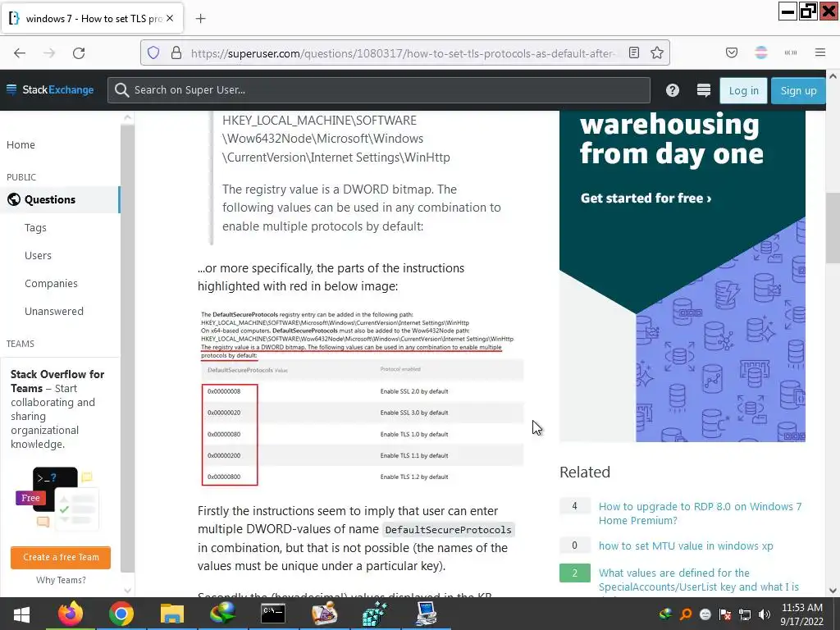840x630 pixels.
Task: Open Unanswered in the sidebar
Action: click(54, 311)
